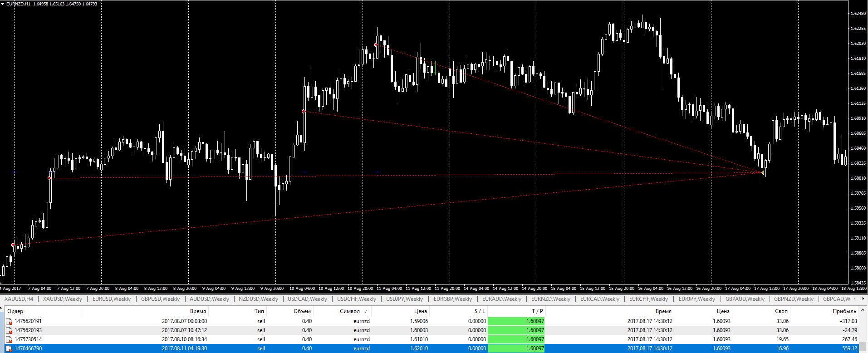Switch to the XAUUSD,H4 chart tab

click(19, 299)
